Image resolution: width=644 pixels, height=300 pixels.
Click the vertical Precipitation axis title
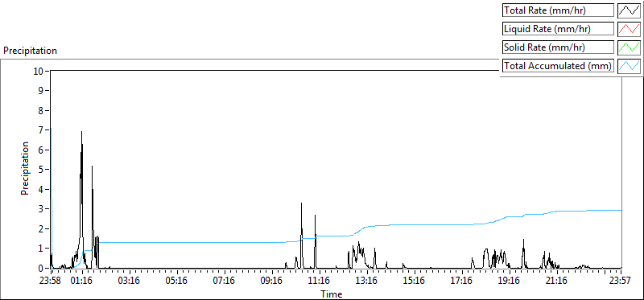(x=25, y=169)
